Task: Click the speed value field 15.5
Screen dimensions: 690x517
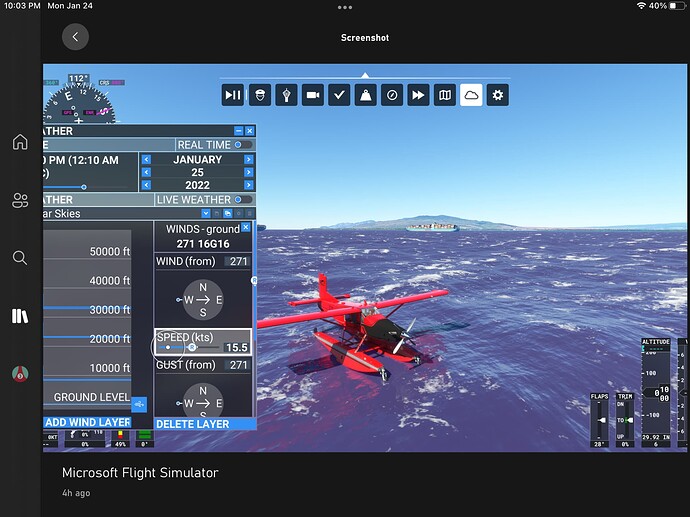Action: click(x=236, y=348)
